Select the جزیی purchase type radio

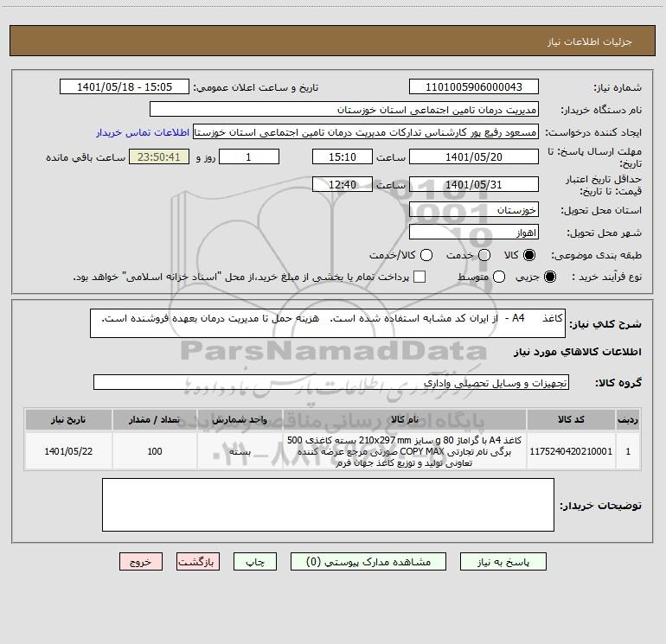549,277
